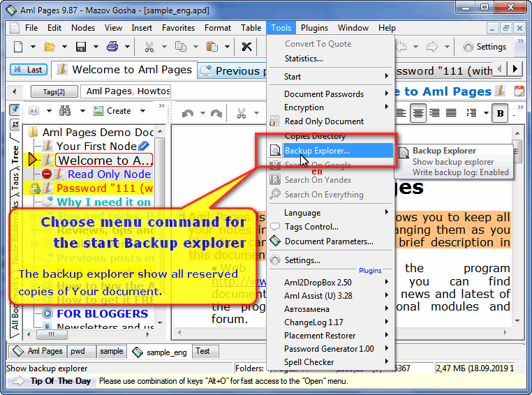Open the Previous page tab
The image size is (532, 395).
point(232,70)
